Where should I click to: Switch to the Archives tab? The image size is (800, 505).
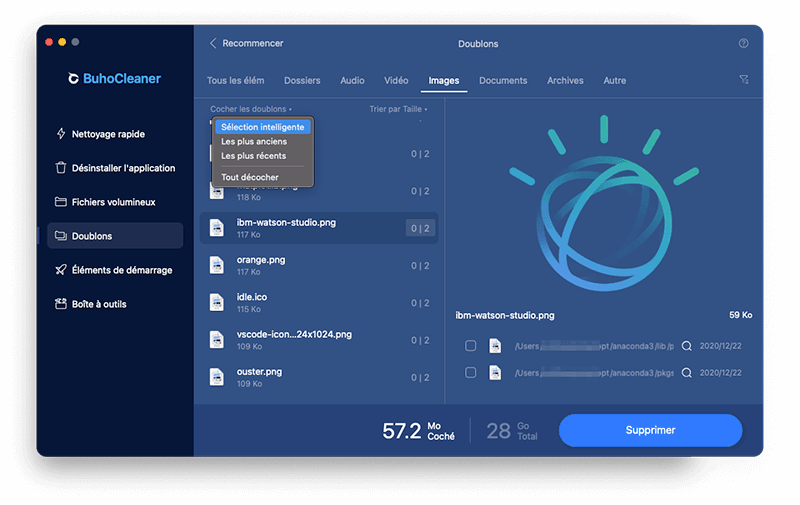point(565,81)
